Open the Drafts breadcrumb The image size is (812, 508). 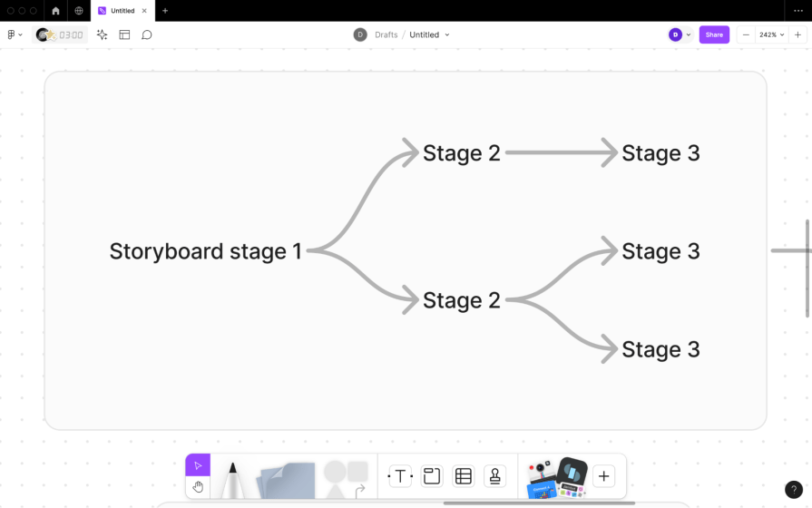click(386, 34)
